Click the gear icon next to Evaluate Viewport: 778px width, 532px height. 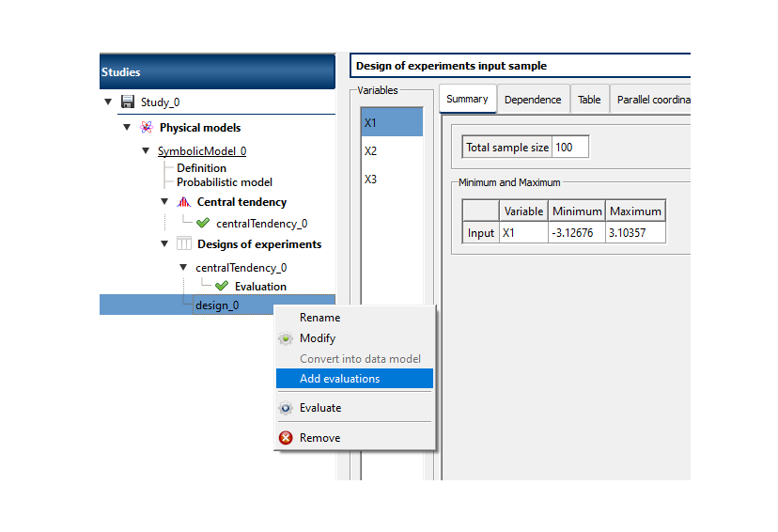(x=286, y=408)
